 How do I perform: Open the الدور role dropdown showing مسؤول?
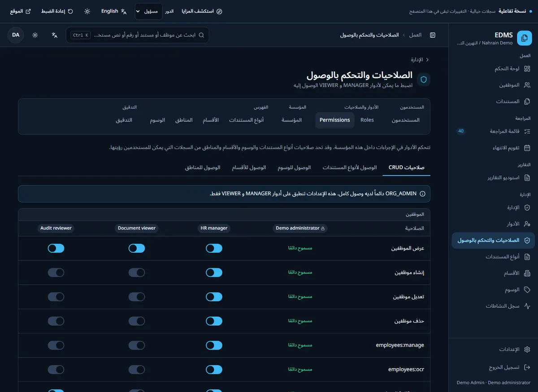coord(148,11)
